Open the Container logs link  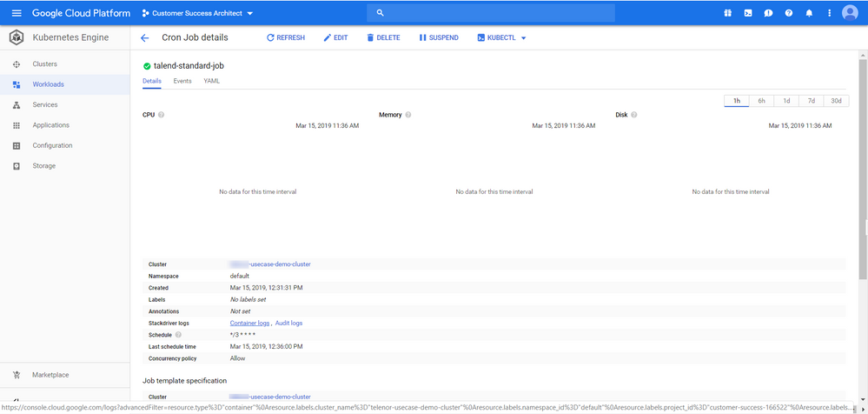coord(249,323)
